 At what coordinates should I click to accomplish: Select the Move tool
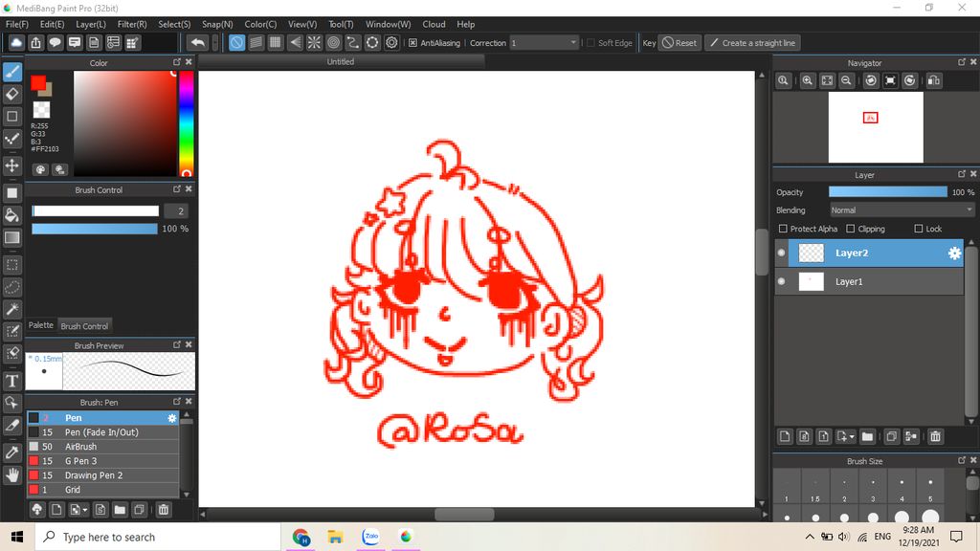click(x=11, y=165)
